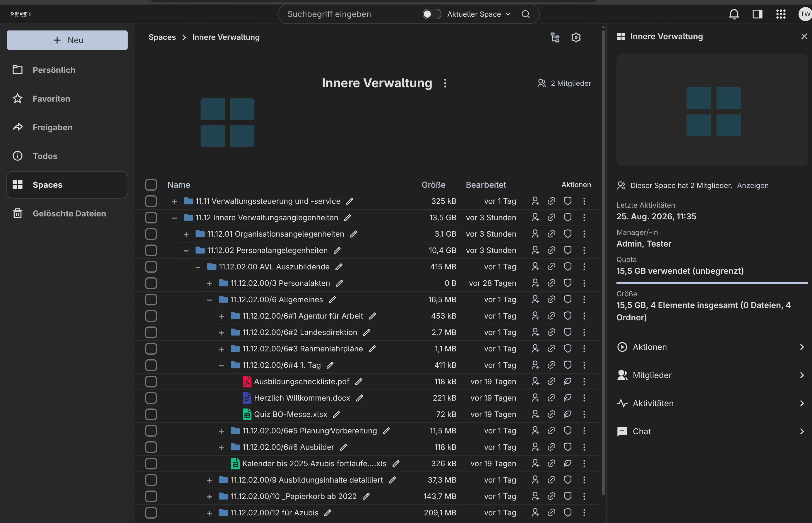Open the Aktueller Space dropdown
Viewport: 812px width, 523px height.
click(479, 14)
